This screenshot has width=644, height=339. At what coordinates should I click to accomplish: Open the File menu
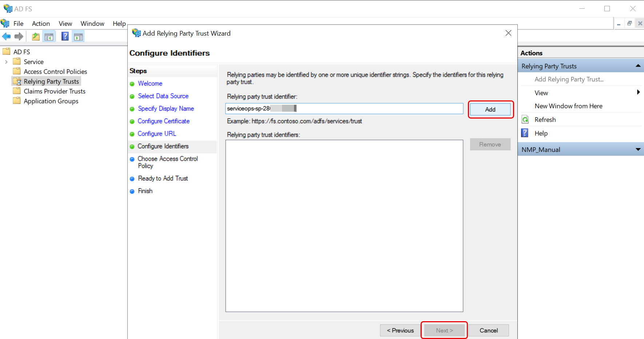pos(19,24)
